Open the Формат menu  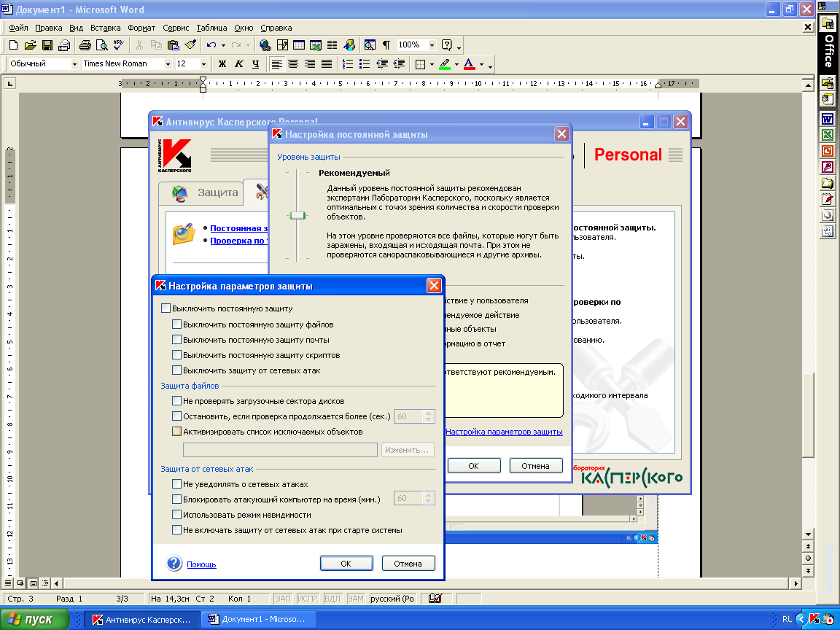(141, 28)
